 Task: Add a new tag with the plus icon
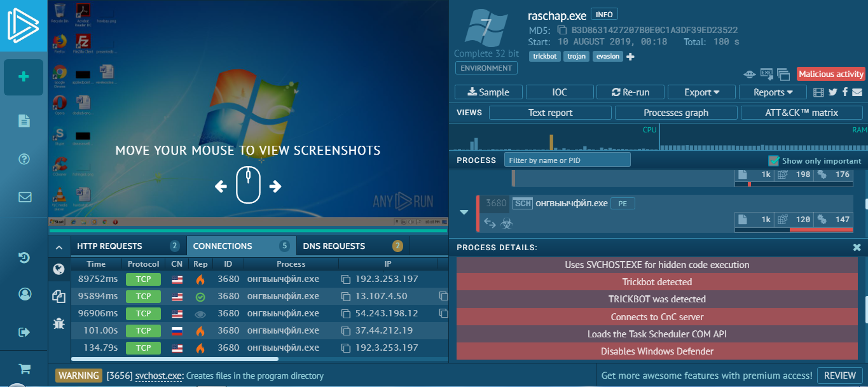click(x=631, y=57)
